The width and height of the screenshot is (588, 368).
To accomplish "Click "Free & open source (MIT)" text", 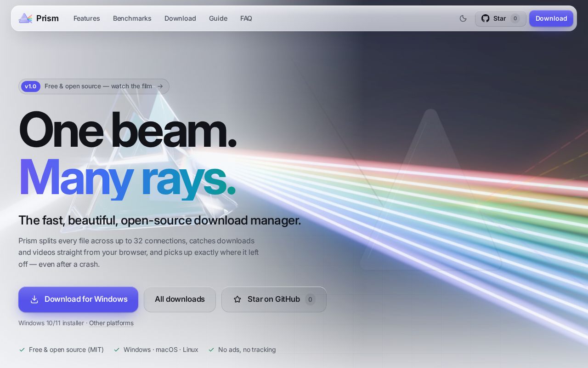I will [66, 350].
